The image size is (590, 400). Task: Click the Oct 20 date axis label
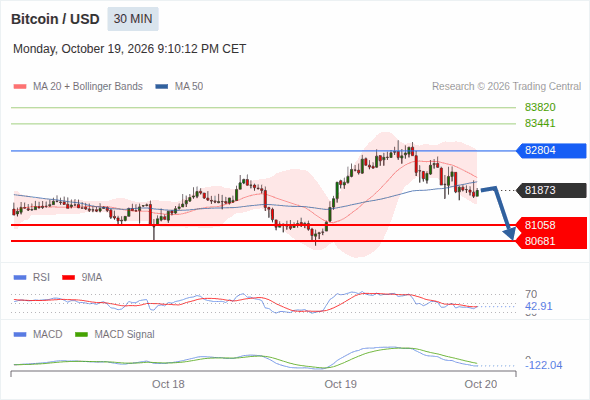[481, 384]
